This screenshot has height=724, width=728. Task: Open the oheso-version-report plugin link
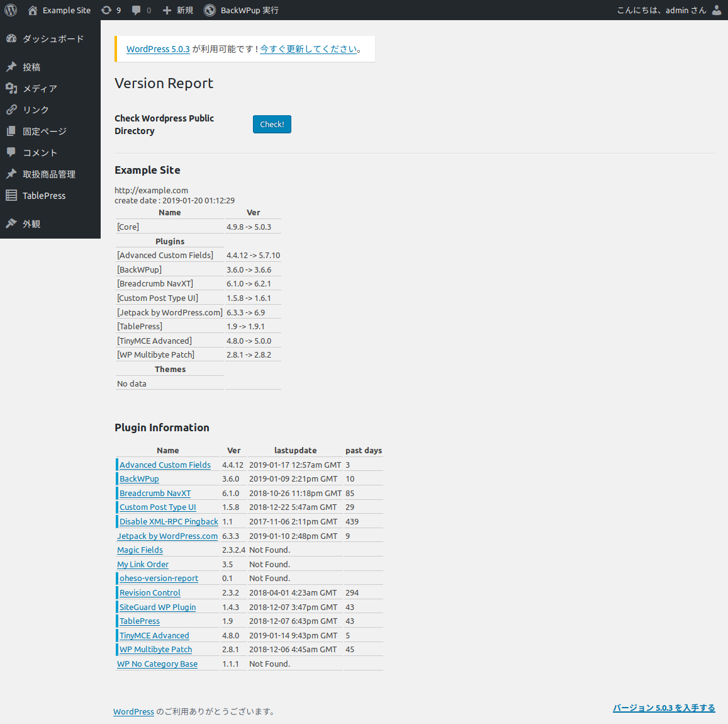tap(159, 578)
